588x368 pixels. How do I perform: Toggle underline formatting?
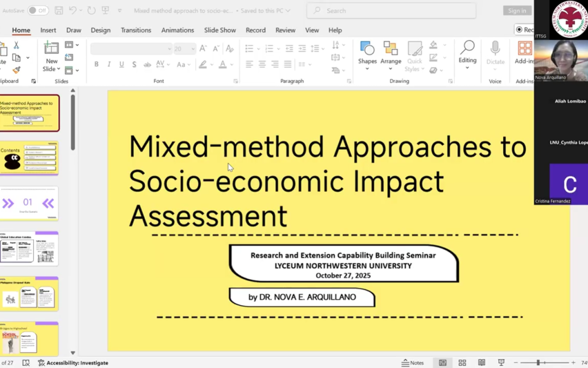point(121,64)
